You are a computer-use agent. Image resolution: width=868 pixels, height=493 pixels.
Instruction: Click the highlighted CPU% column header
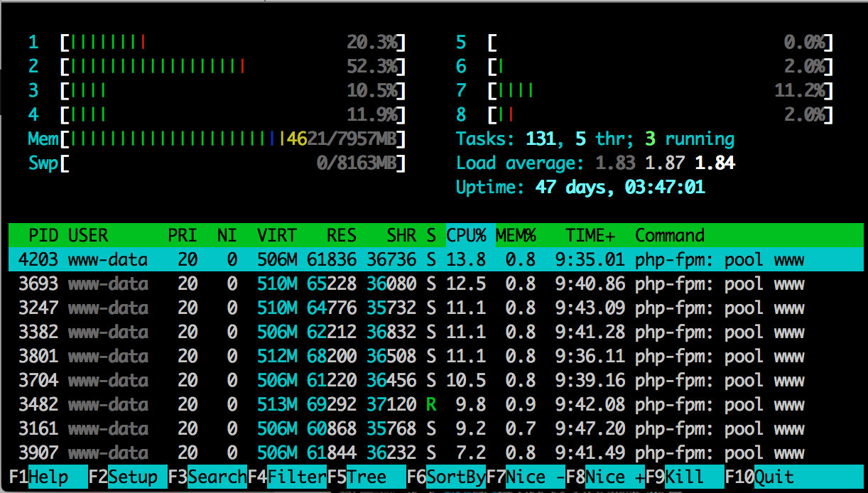(x=466, y=235)
